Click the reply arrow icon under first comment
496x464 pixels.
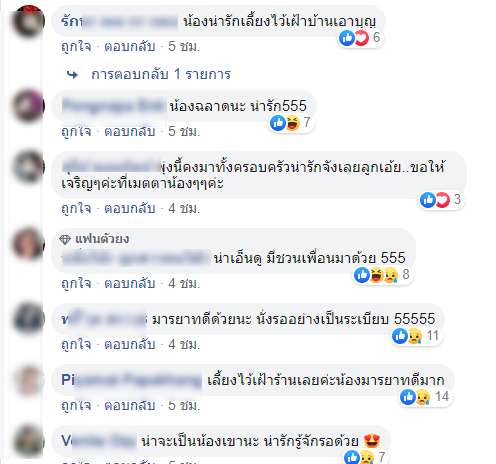pyautogui.click(x=72, y=75)
